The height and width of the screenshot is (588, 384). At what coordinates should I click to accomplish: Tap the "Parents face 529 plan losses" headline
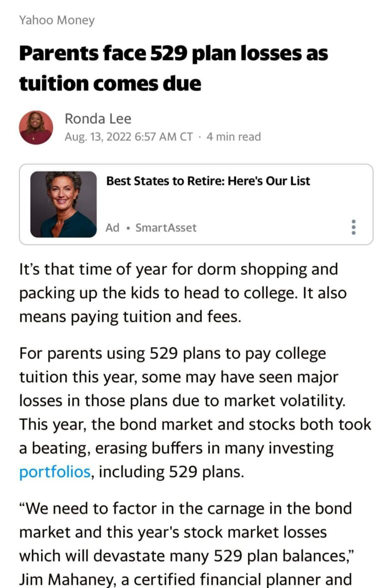pyautogui.click(x=173, y=53)
